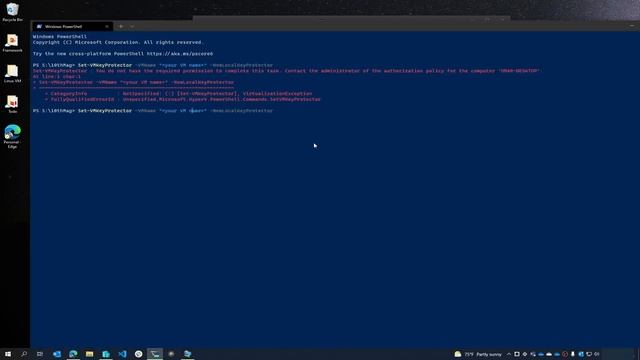The height and width of the screenshot is (360, 640).
Task: Expand hidden system tray icons chevron
Action: click(x=509, y=354)
